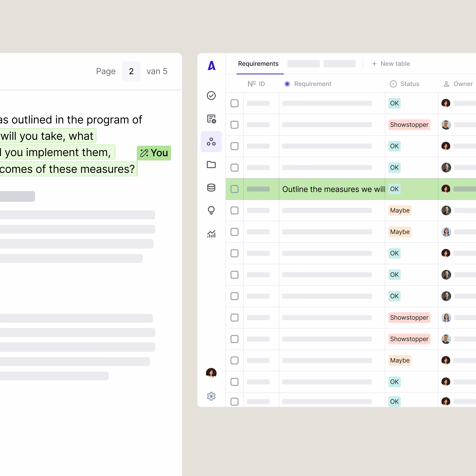Click owner avatar in second Maybe row
Viewport: 476px width, 476px height.
pyautogui.click(x=446, y=232)
